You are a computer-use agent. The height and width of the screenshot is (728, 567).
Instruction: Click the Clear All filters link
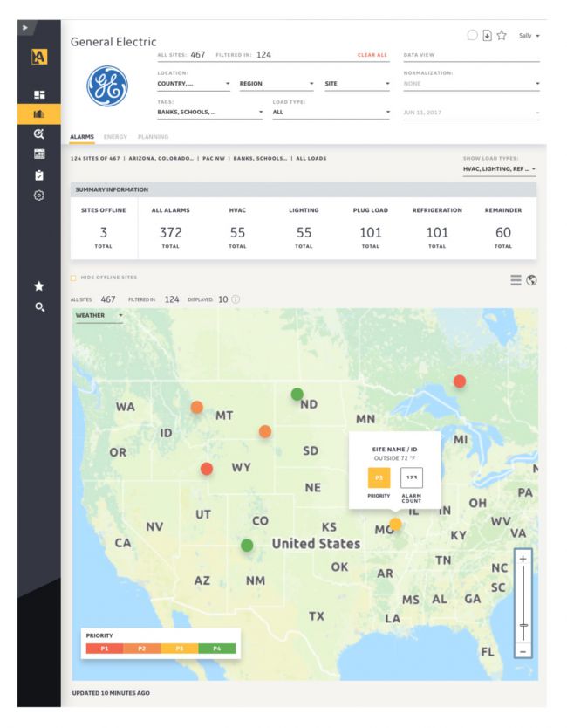coord(372,55)
